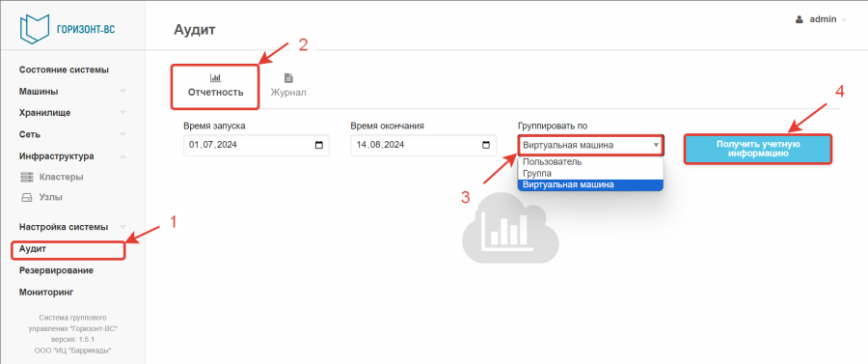Go to Узлы in the sidebar
The width and height of the screenshot is (868, 364).
pos(51,197)
